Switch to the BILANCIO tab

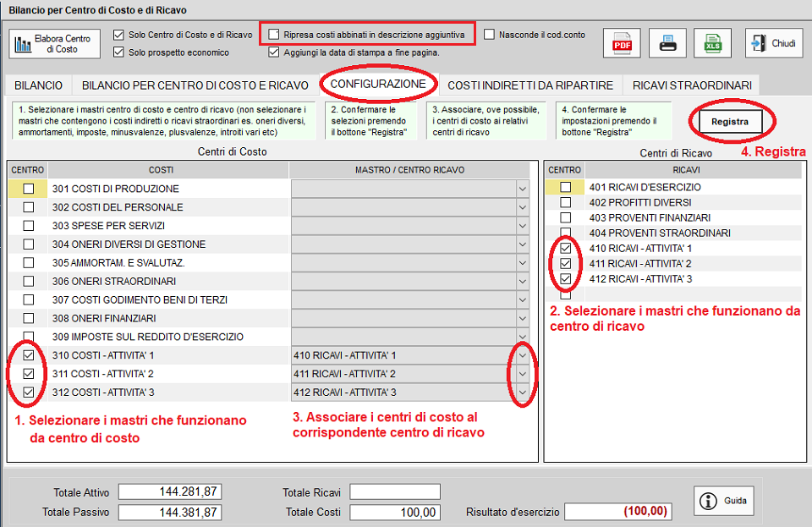coord(37,85)
